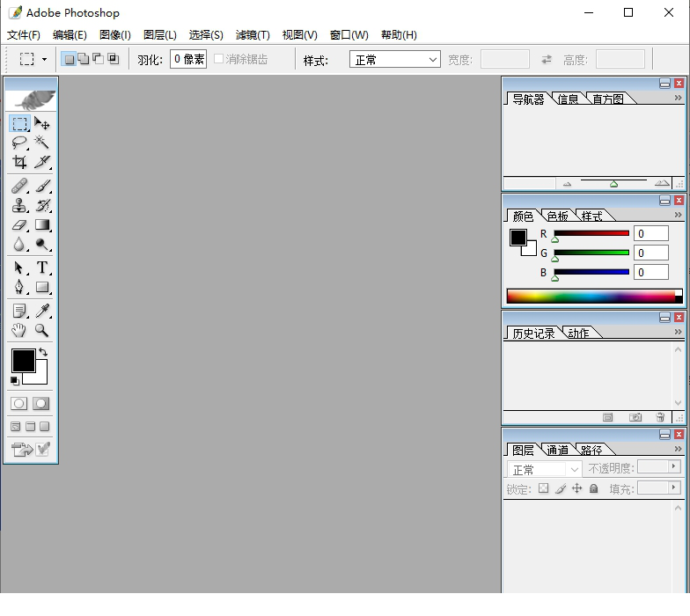The image size is (690, 616).
Task: Switch to Standard Screen mode
Action: [16, 426]
